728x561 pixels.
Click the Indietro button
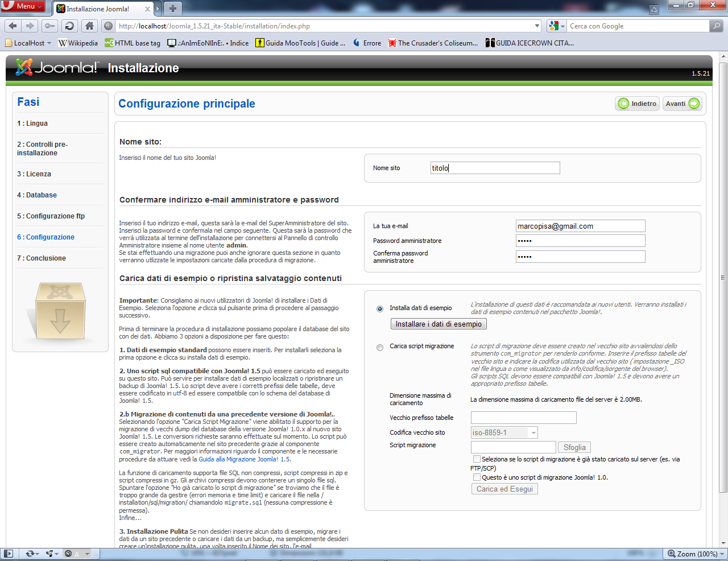(x=638, y=104)
